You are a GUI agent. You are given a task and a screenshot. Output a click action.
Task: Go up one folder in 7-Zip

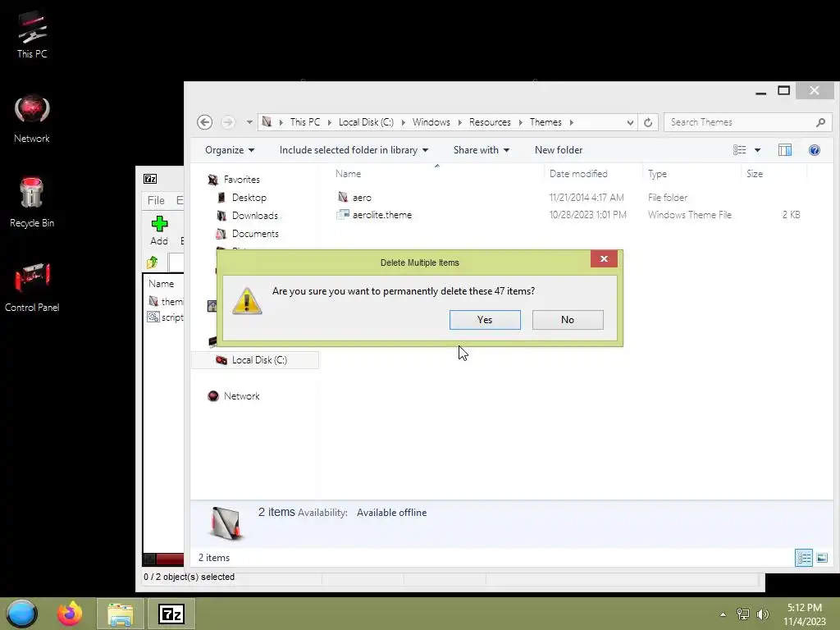pos(153,262)
